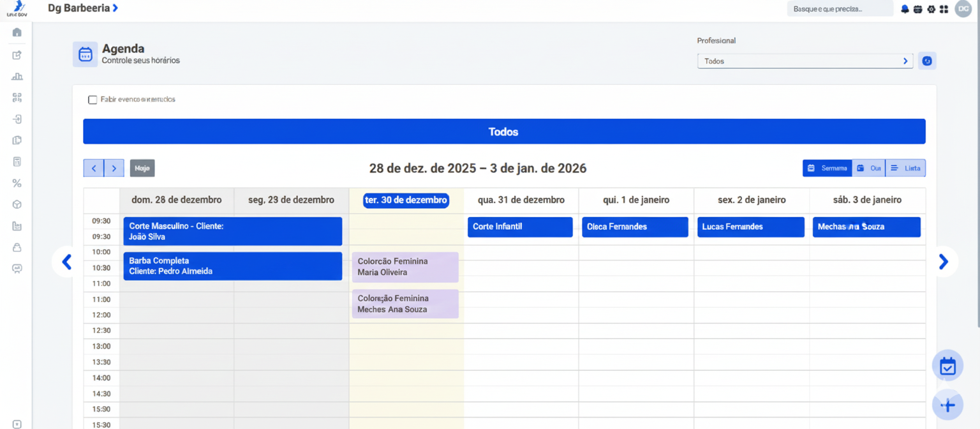980x429 pixels.
Task: Click the 'Semana' view tab
Action: pos(827,168)
